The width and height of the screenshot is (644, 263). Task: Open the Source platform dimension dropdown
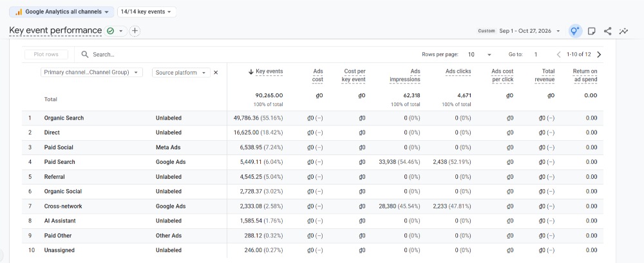point(181,73)
